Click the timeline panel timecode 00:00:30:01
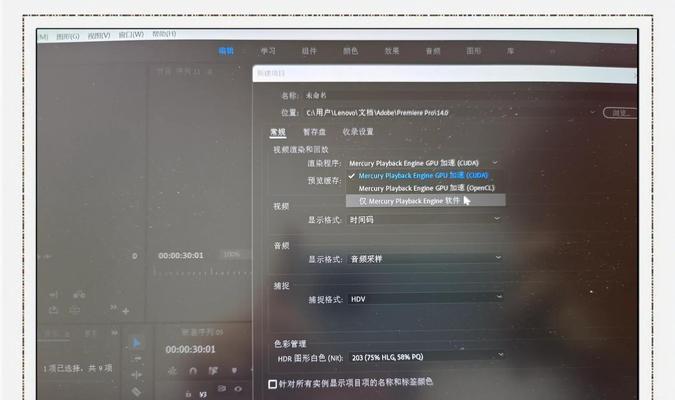 190,349
